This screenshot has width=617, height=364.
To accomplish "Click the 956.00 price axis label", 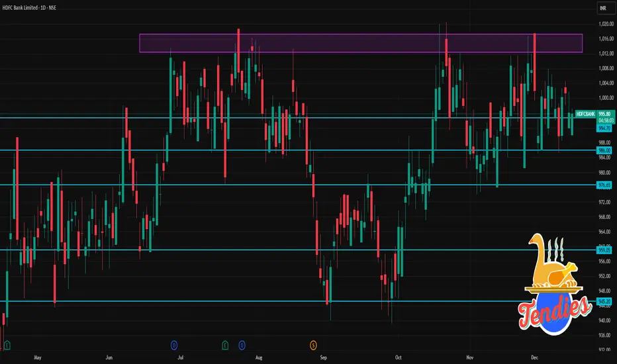I will pos(604,261).
